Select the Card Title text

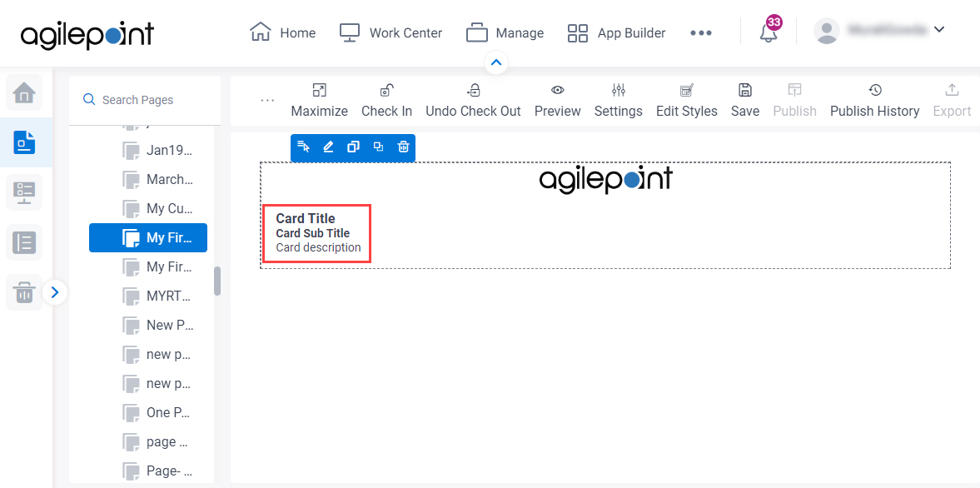[306, 219]
